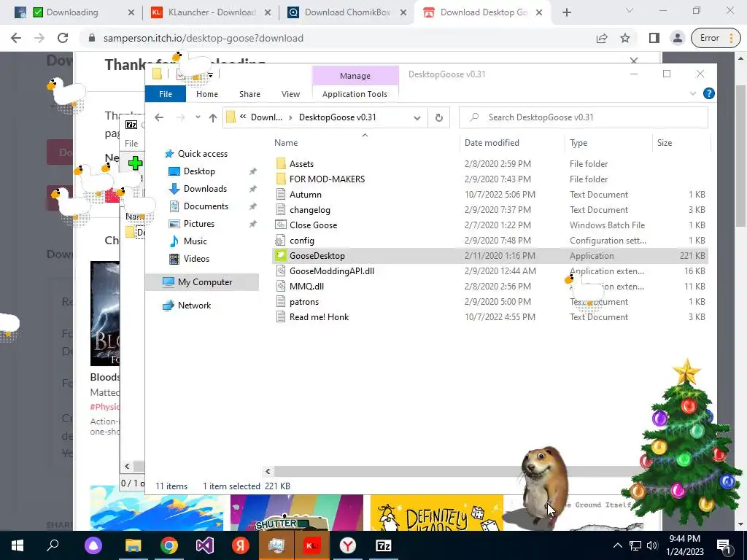Share this page from address bar

pos(602,38)
